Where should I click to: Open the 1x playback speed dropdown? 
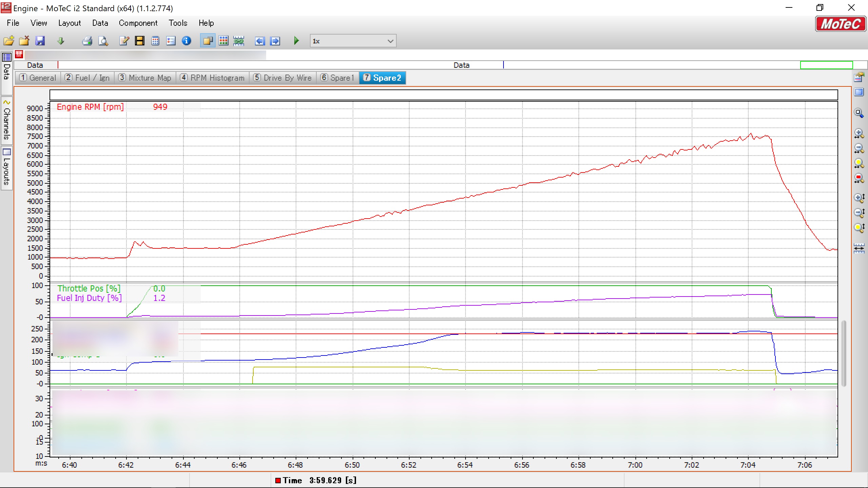coord(390,41)
